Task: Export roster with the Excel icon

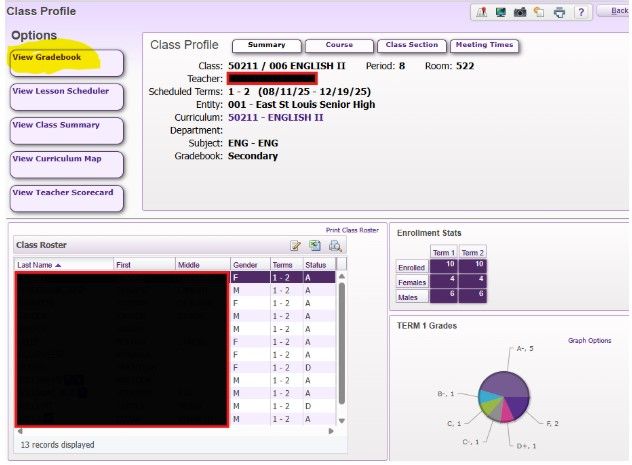Action: click(x=315, y=246)
